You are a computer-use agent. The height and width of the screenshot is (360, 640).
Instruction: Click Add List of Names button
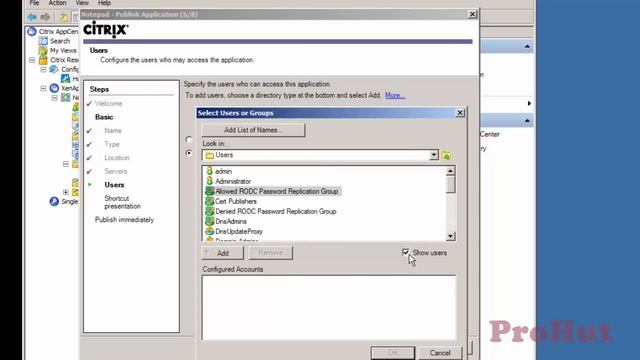[253, 130]
